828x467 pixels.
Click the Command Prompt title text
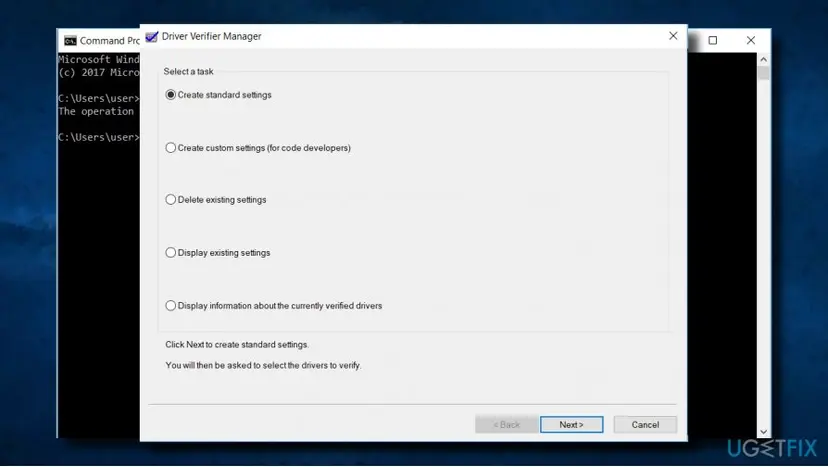[x=110, y=41]
